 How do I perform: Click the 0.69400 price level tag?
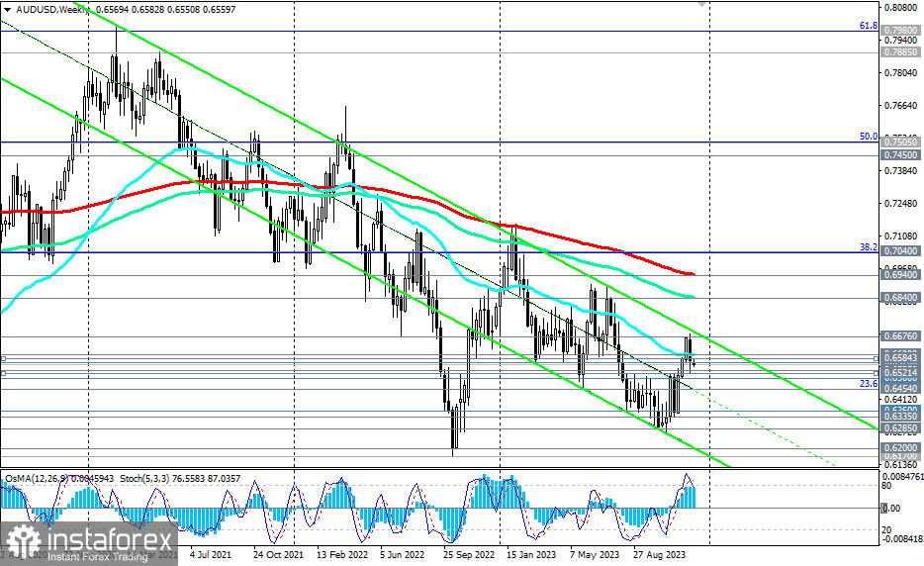pos(900,275)
